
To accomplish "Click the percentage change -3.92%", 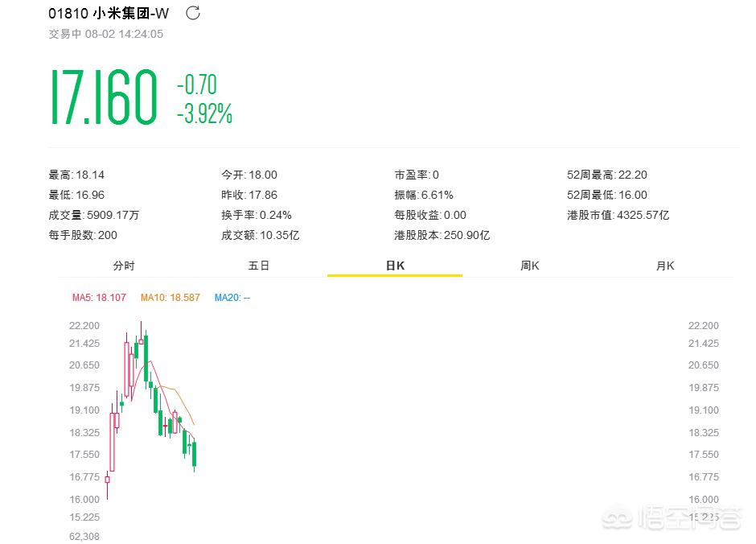I will [x=204, y=113].
